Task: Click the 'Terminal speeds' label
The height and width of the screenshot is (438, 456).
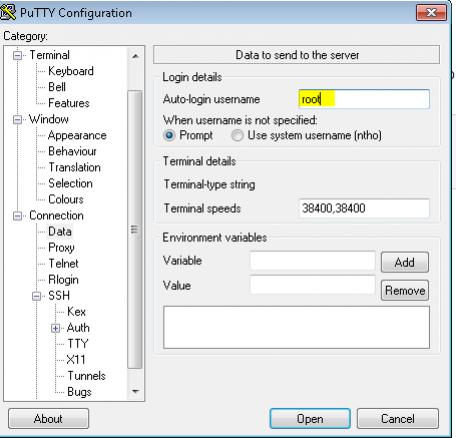Action: (202, 208)
